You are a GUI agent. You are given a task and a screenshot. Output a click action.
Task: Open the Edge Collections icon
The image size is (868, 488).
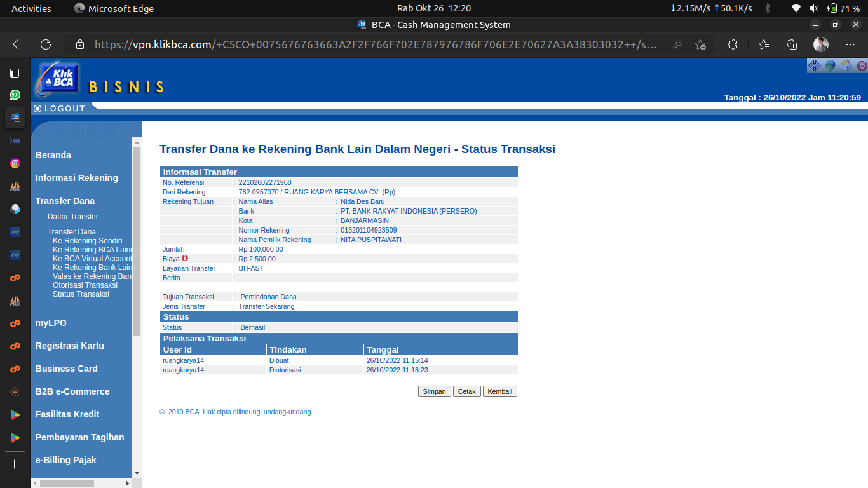[792, 44]
